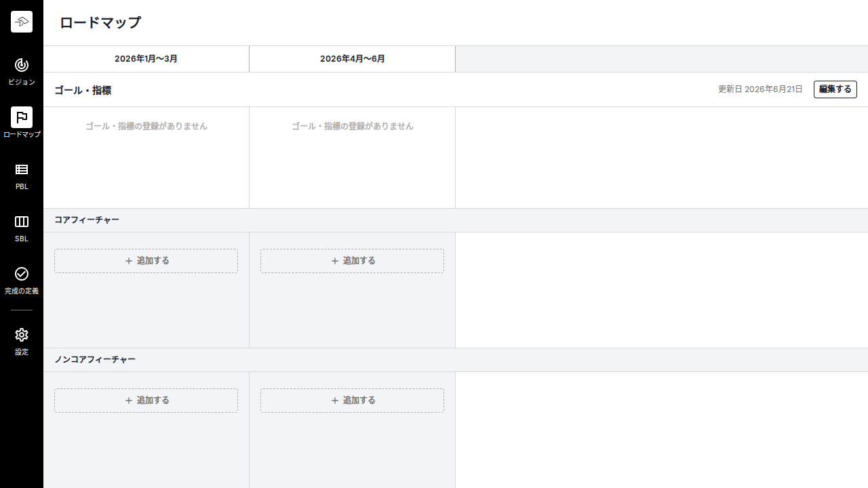Add core feature for 2026年4月〜6月

(x=352, y=261)
